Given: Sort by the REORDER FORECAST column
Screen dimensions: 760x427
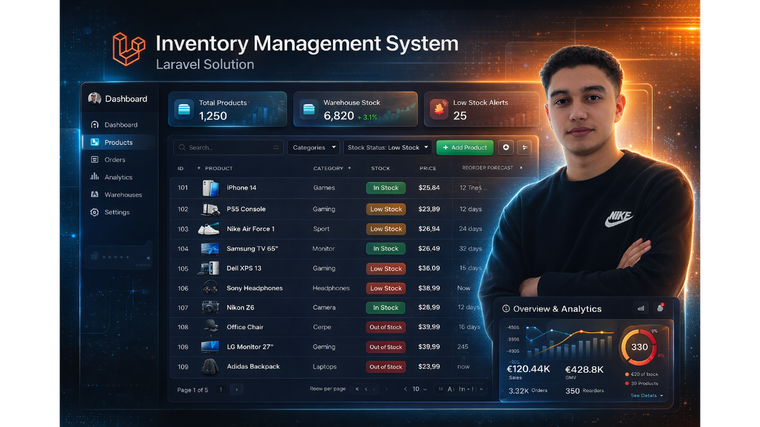Looking at the screenshot, I should [x=488, y=168].
